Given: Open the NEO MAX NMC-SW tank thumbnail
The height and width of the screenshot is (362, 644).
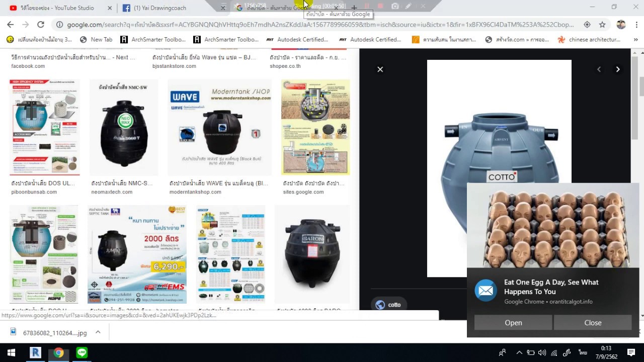Looking at the screenshot, I should point(123,127).
